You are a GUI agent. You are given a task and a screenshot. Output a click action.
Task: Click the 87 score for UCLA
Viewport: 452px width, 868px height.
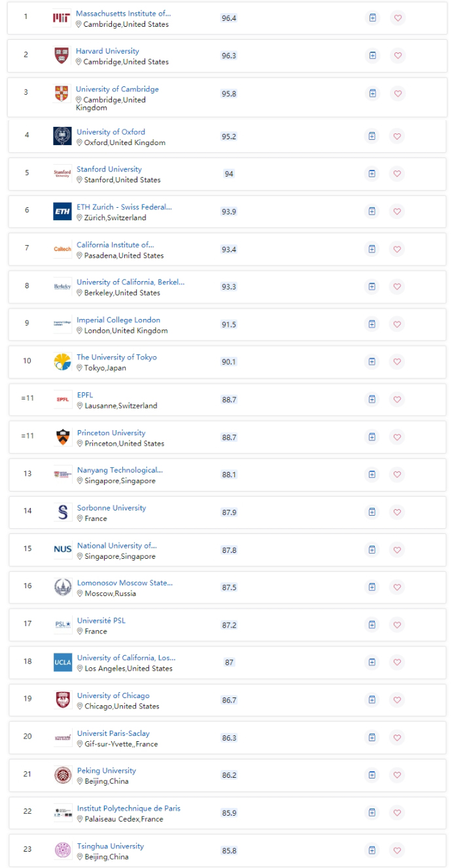pyautogui.click(x=229, y=663)
